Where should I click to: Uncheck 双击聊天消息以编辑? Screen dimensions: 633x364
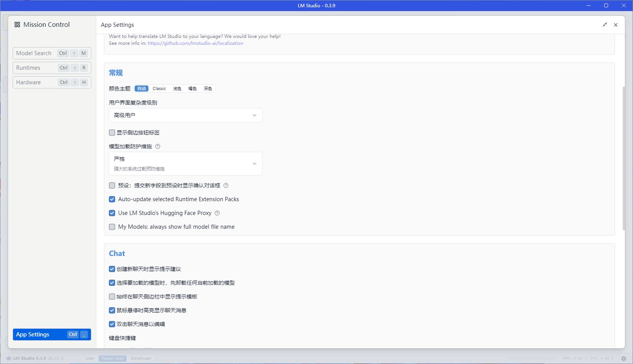point(112,324)
